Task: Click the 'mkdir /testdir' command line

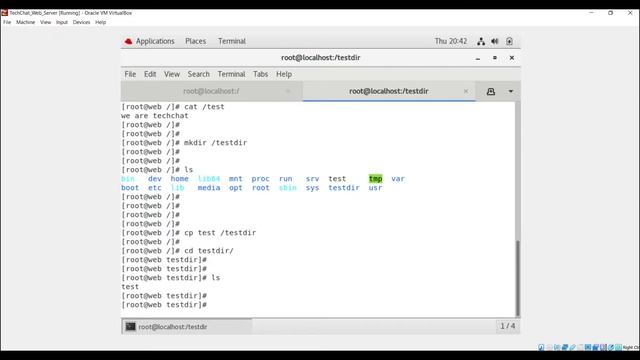Action: point(184,143)
